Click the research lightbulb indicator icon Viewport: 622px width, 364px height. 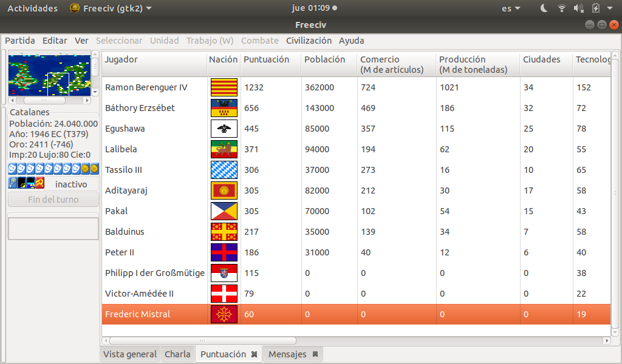[x=13, y=183]
